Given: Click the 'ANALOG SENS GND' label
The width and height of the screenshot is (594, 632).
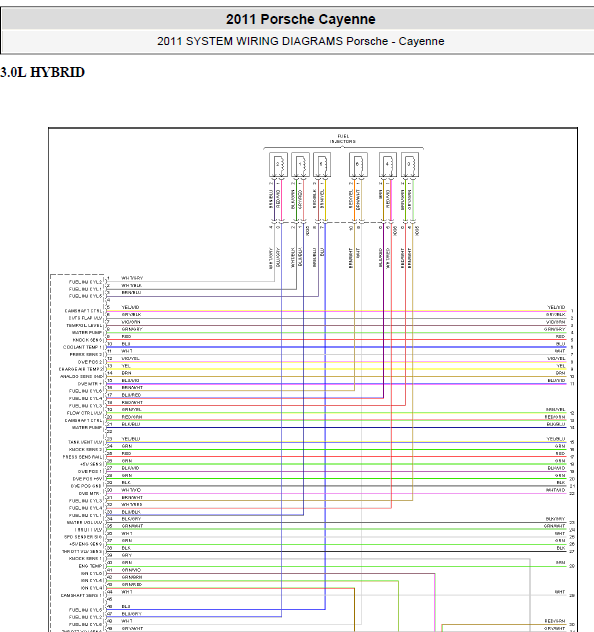Looking at the screenshot, I should tap(82, 376).
